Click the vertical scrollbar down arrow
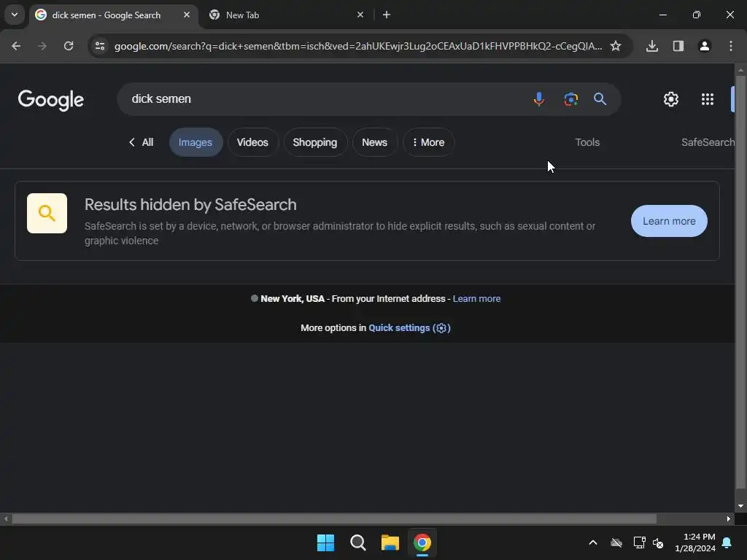The image size is (747, 560). pos(740,506)
